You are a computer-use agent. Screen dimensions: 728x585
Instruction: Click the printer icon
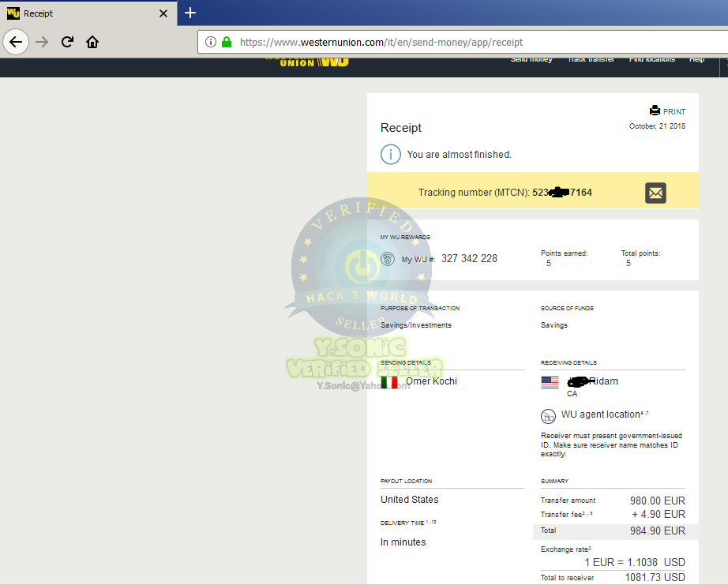(x=655, y=111)
